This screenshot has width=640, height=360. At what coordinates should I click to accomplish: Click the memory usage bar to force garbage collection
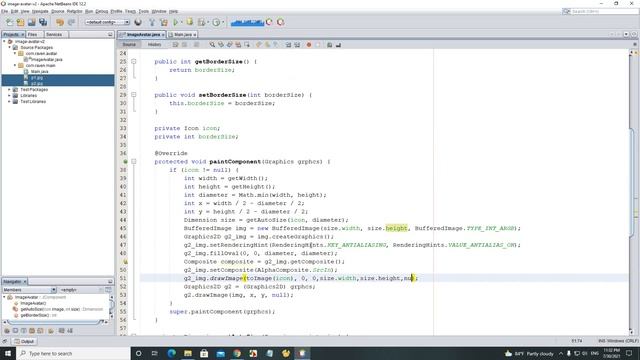(247, 22)
